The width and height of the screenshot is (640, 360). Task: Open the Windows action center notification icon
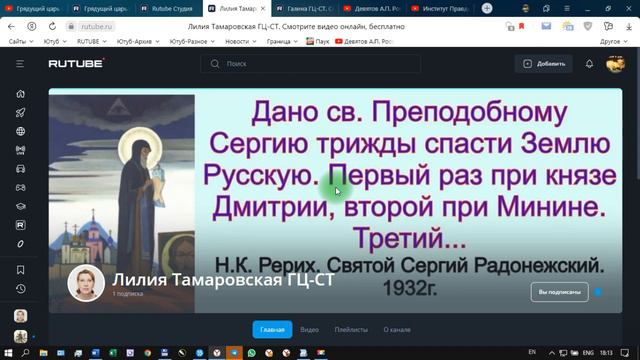pos(624,353)
